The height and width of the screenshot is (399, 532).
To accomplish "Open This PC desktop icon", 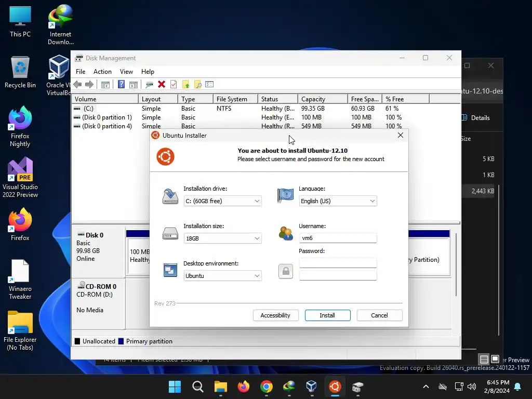I will pyautogui.click(x=20, y=21).
